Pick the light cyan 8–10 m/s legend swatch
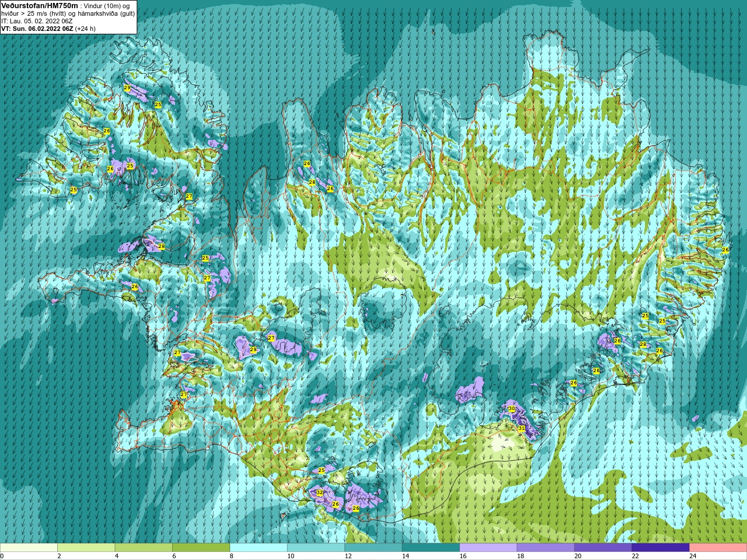This screenshot has height=560, width=747. 259,548
